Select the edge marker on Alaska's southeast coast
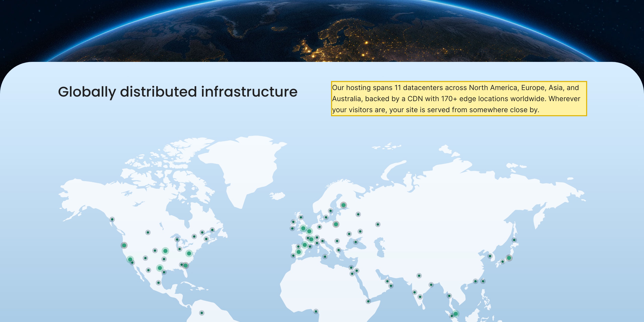The width and height of the screenshot is (644, 322). [x=112, y=219]
